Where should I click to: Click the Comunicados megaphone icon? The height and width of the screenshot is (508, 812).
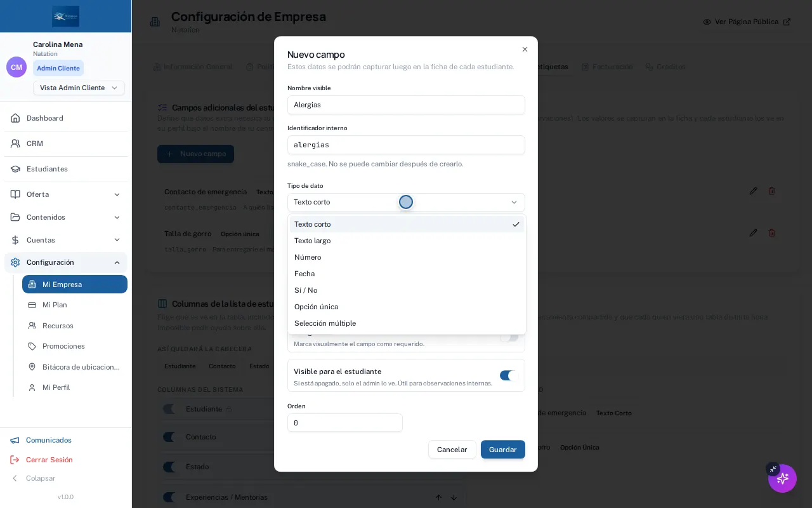[x=15, y=440]
